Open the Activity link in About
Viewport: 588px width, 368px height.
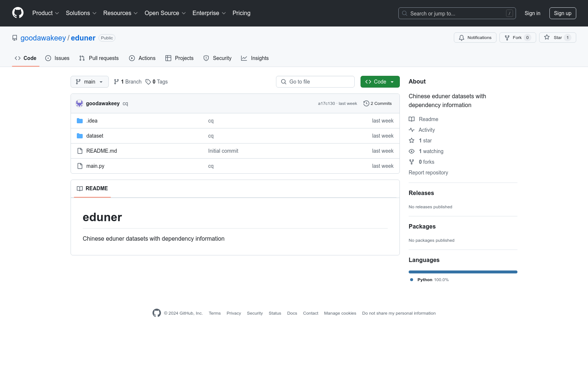coord(422,130)
